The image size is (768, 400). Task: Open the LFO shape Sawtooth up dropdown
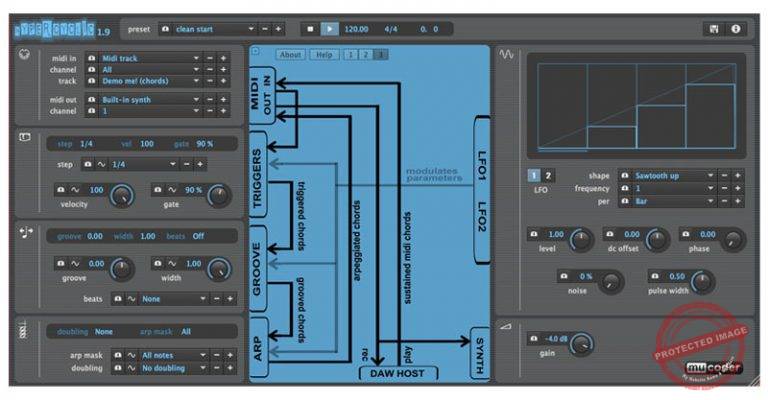pos(673,175)
